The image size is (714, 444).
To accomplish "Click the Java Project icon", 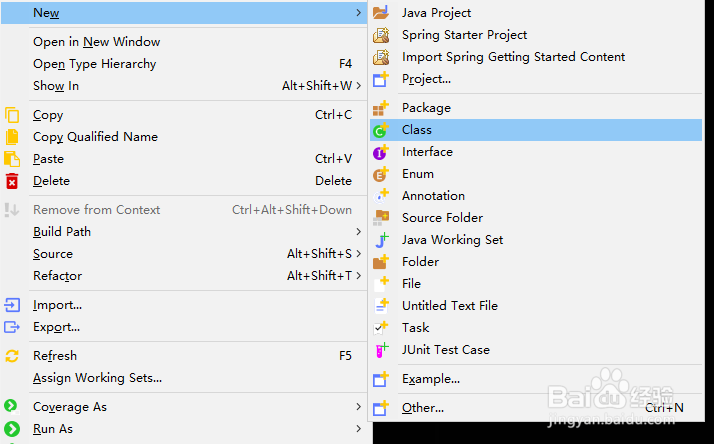I will click(x=380, y=13).
